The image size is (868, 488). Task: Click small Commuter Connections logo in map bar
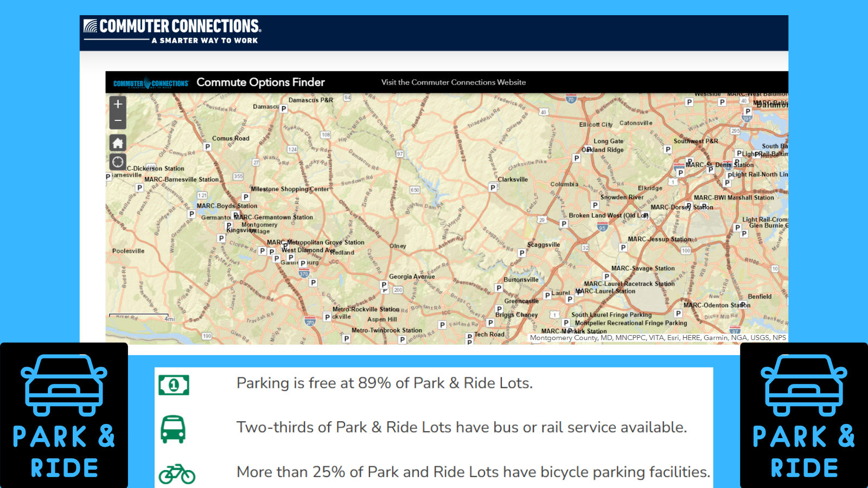point(151,83)
